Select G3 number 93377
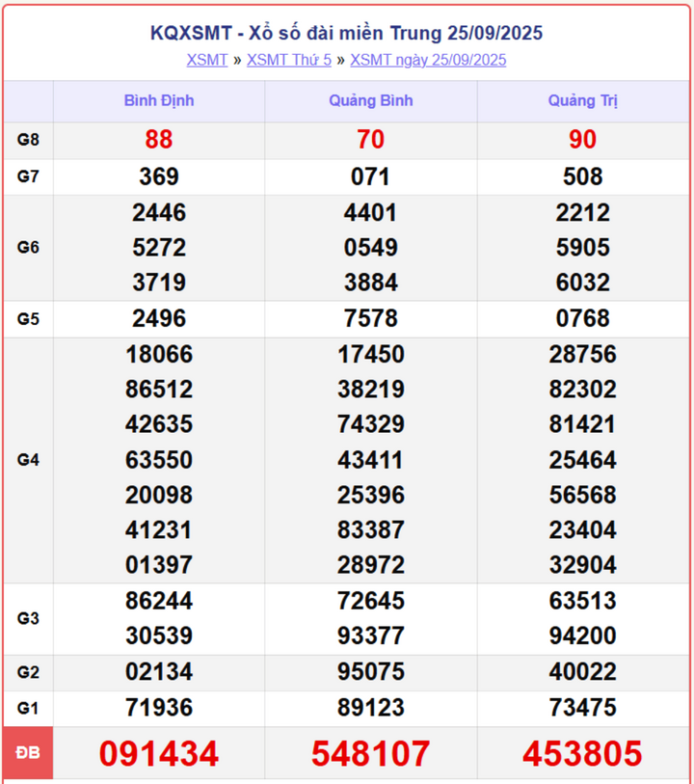Screen dimensions: 694x784 (371, 636)
